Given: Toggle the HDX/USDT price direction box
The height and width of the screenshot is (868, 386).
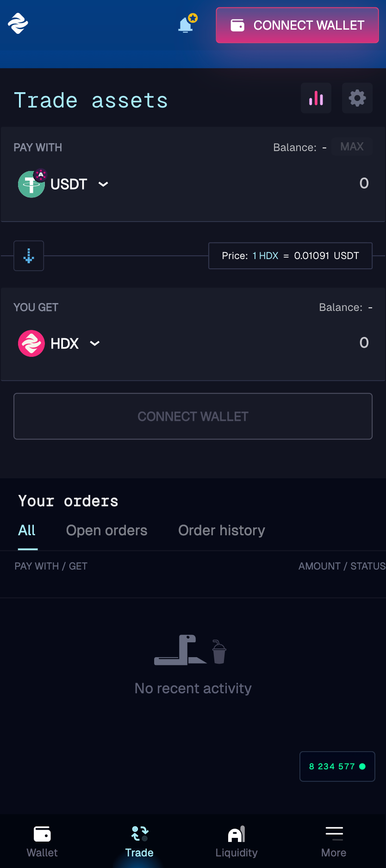Looking at the screenshot, I should pos(291,256).
